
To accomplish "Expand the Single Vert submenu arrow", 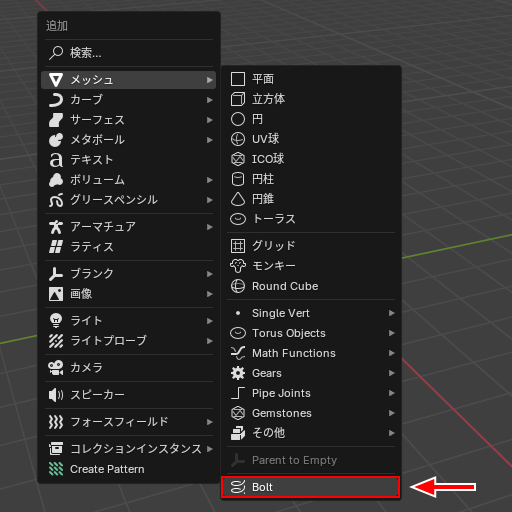I will [392, 313].
